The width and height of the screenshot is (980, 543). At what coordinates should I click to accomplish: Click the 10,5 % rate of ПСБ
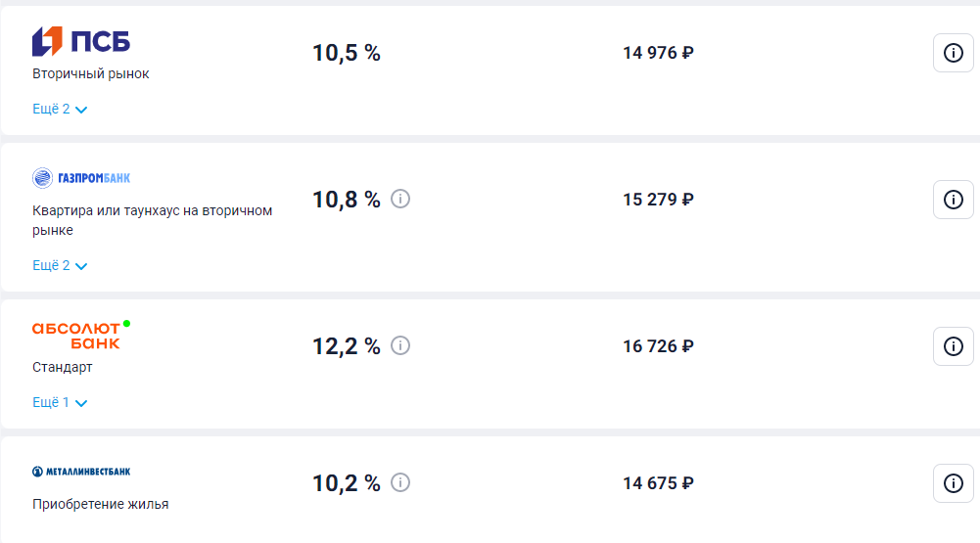pos(347,53)
